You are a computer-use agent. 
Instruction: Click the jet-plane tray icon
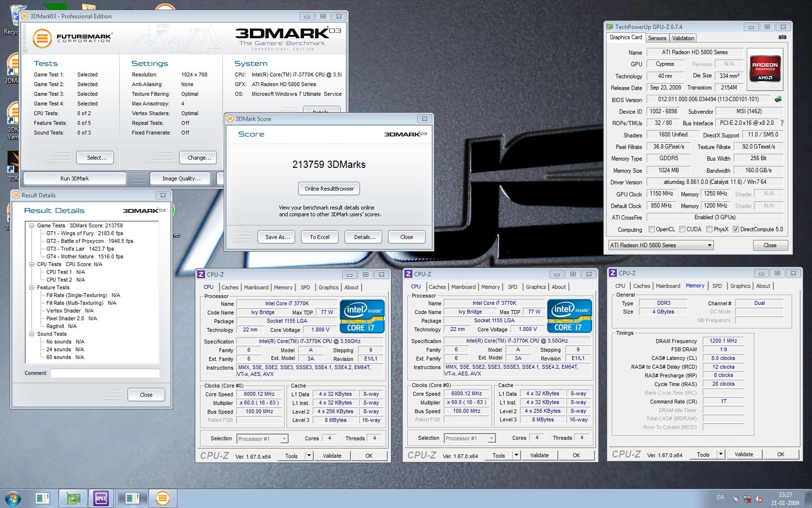click(x=735, y=499)
